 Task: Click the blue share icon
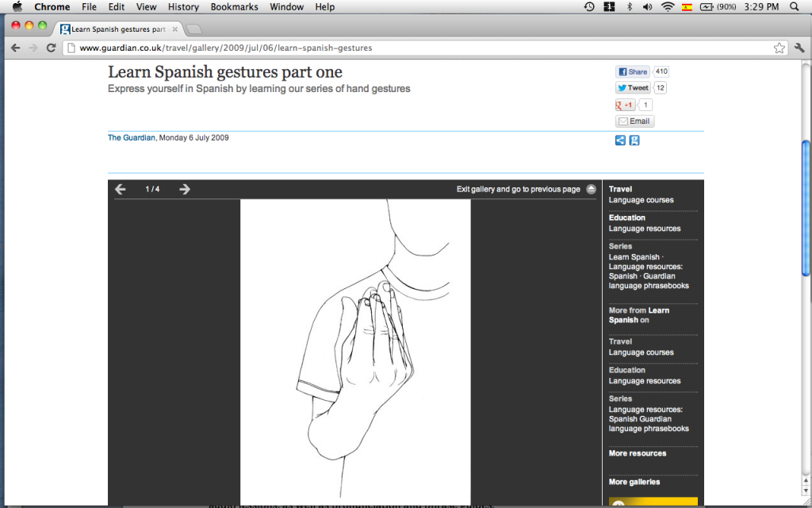coord(620,140)
